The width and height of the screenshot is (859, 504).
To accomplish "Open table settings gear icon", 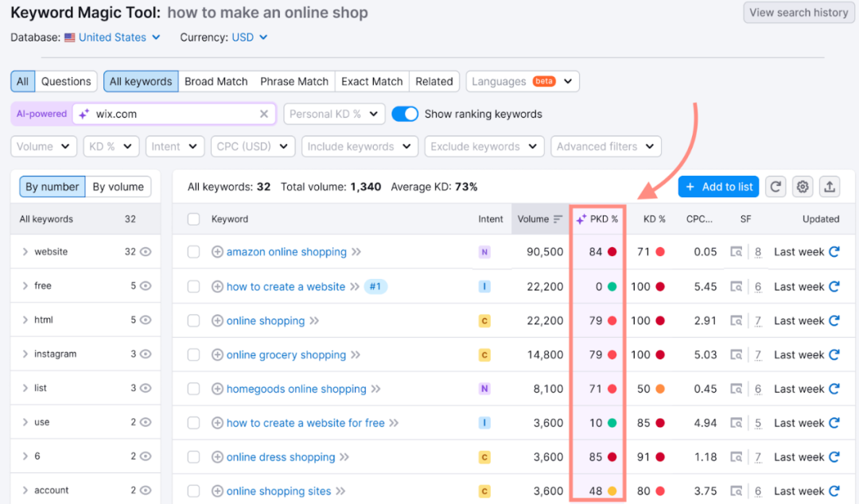I will 803,187.
